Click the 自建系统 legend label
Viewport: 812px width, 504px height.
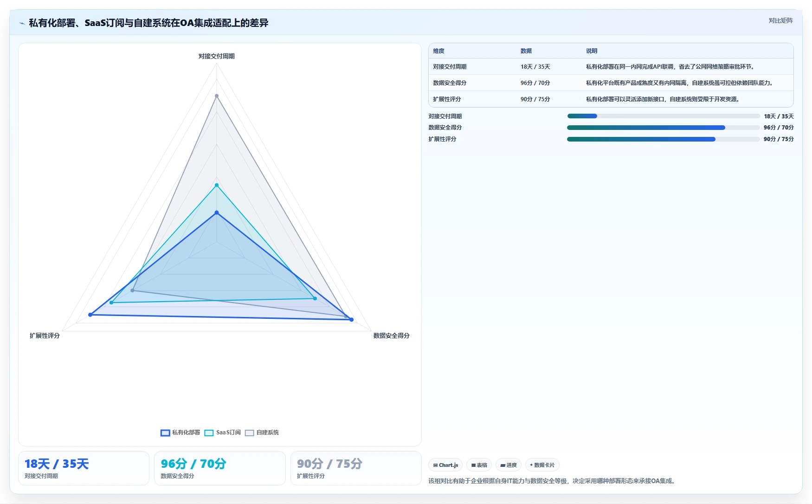[268, 433]
